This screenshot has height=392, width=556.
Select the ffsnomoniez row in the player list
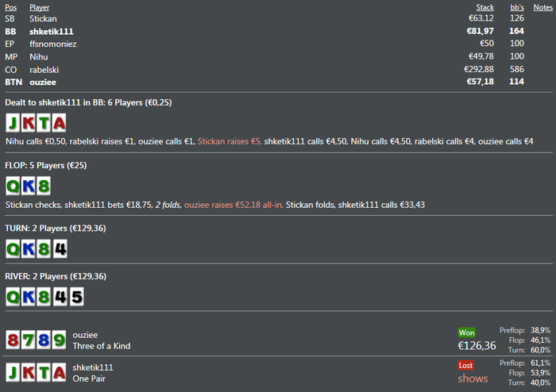pos(52,44)
